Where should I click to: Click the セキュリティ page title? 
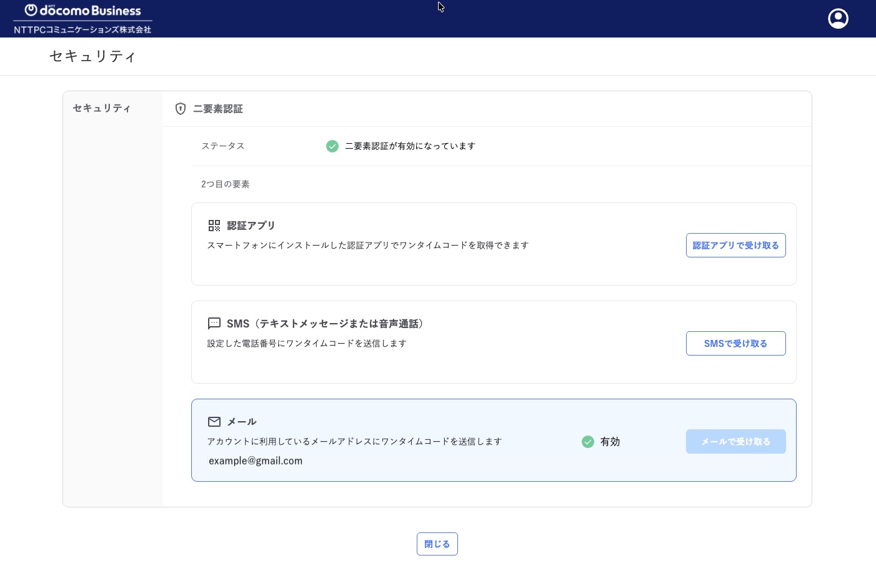point(92,56)
